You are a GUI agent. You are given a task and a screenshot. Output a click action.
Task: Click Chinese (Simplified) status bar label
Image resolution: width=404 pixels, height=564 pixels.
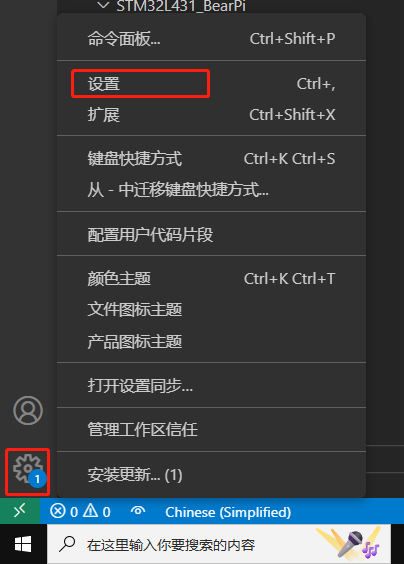(228, 512)
